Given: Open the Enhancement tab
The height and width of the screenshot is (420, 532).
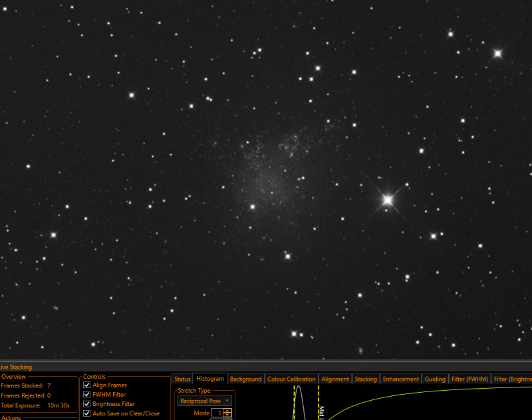Looking at the screenshot, I should [401, 379].
